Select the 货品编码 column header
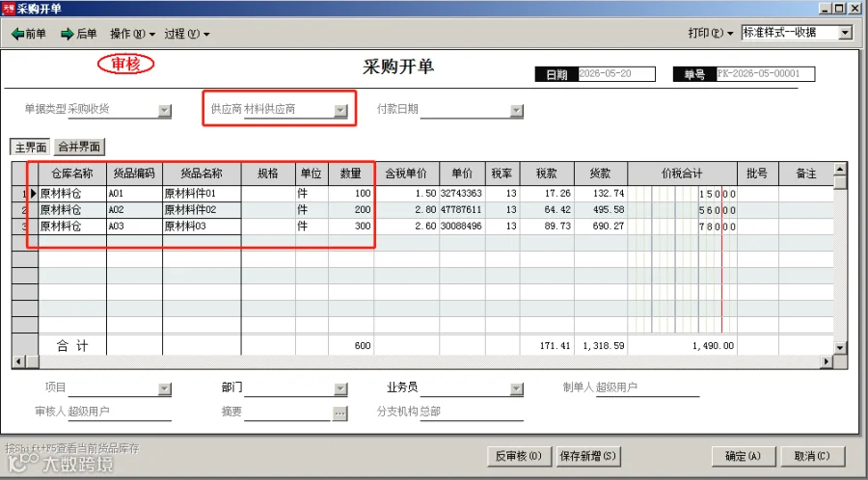 tap(134, 173)
